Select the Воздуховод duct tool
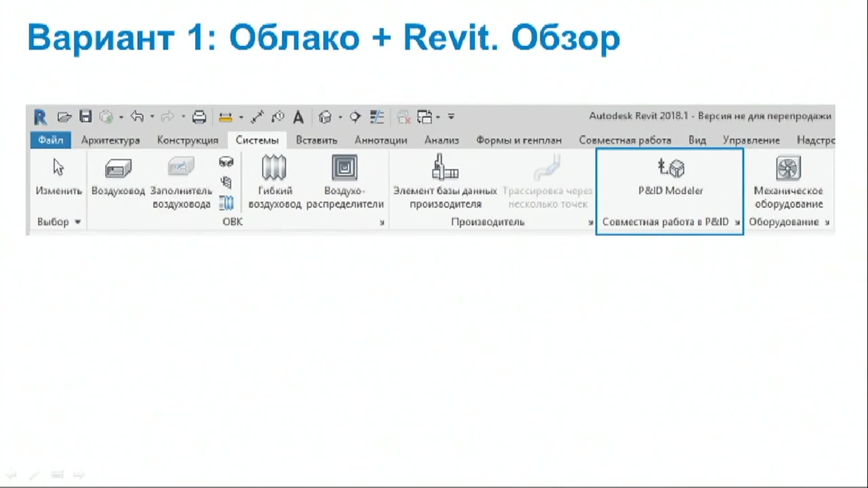This screenshot has height=488, width=868. tap(118, 177)
